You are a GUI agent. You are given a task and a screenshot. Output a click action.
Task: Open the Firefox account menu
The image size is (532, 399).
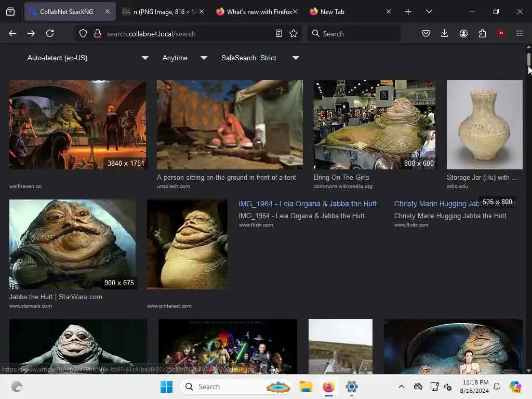pos(463,33)
